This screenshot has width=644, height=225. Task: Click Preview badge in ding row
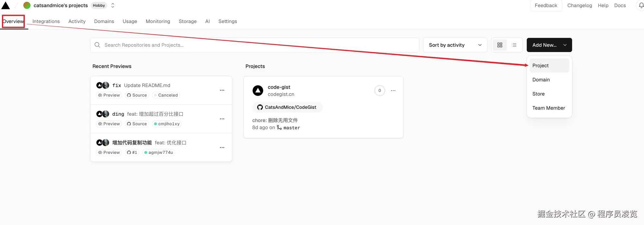point(109,124)
